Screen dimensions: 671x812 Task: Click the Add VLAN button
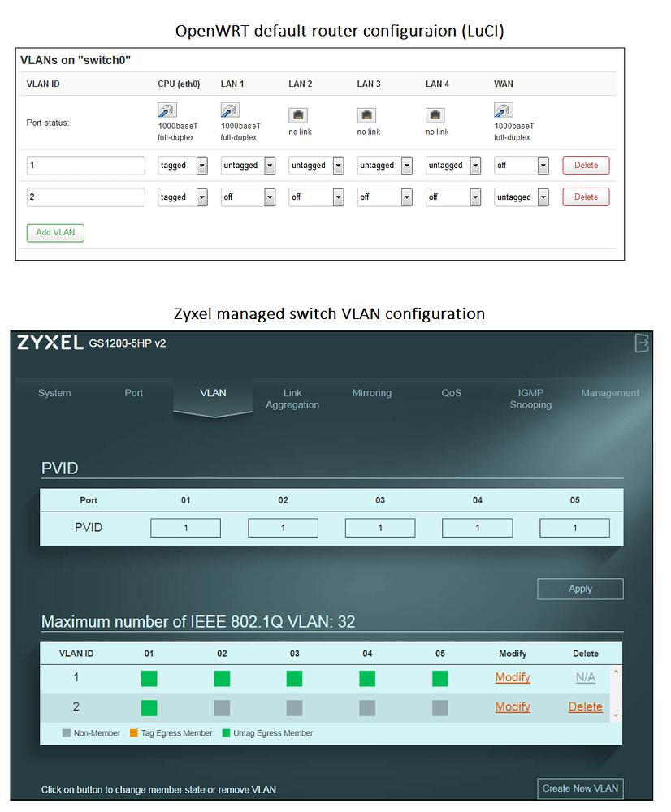click(x=54, y=232)
